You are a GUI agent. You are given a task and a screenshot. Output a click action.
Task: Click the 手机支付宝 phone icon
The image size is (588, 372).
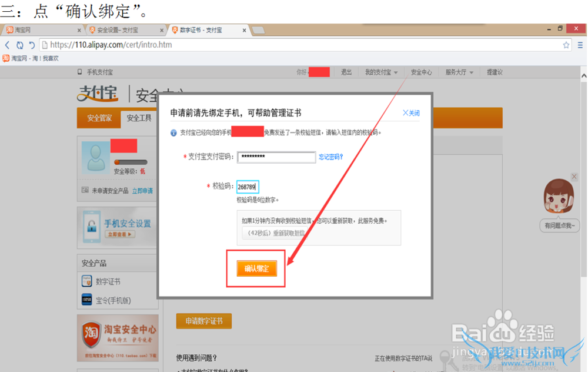click(79, 72)
